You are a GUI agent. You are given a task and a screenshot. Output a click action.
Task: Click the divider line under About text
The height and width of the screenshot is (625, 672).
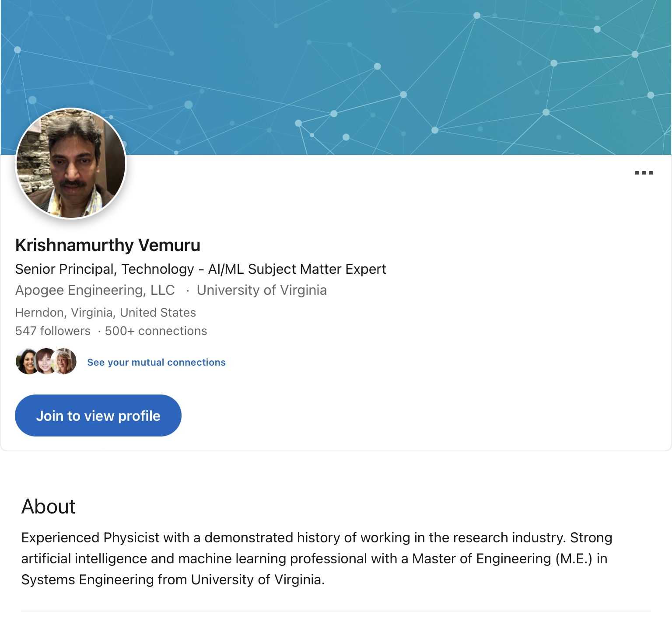(336, 611)
